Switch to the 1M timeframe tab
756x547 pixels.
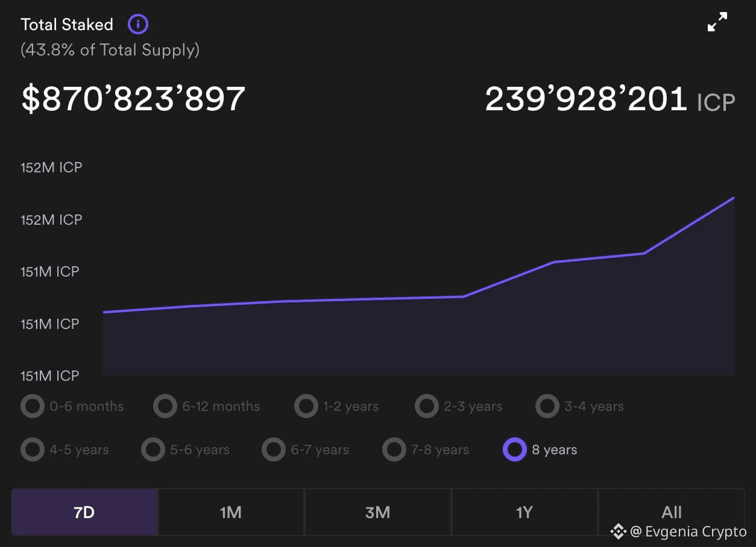pos(231,512)
